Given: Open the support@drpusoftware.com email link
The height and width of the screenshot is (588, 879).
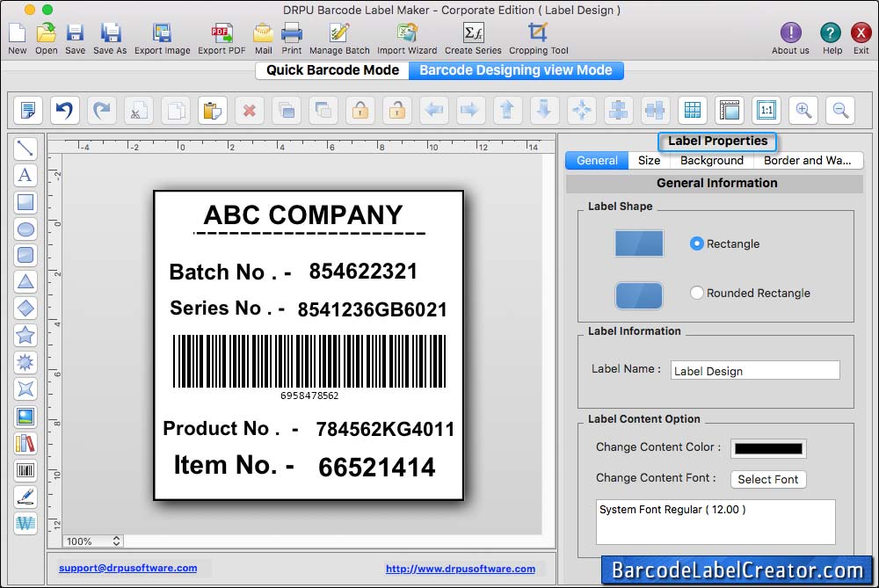Looking at the screenshot, I should click(x=127, y=568).
